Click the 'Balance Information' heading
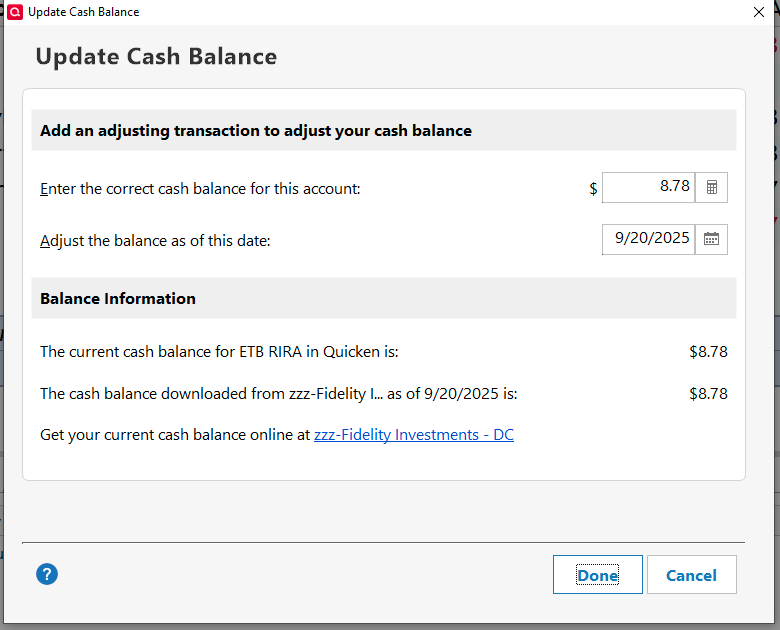This screenshot has width=780, height=630. click(118, 299)
